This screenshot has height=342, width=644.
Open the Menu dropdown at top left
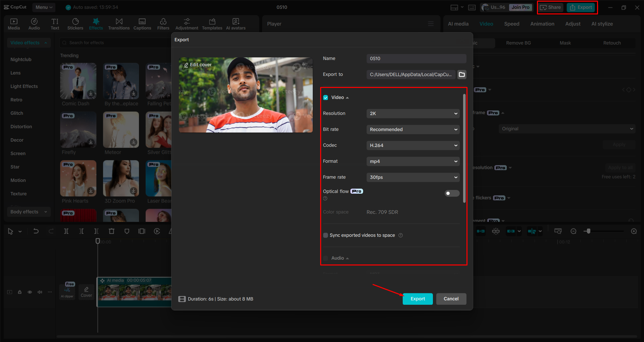click(x=44, y=7)
